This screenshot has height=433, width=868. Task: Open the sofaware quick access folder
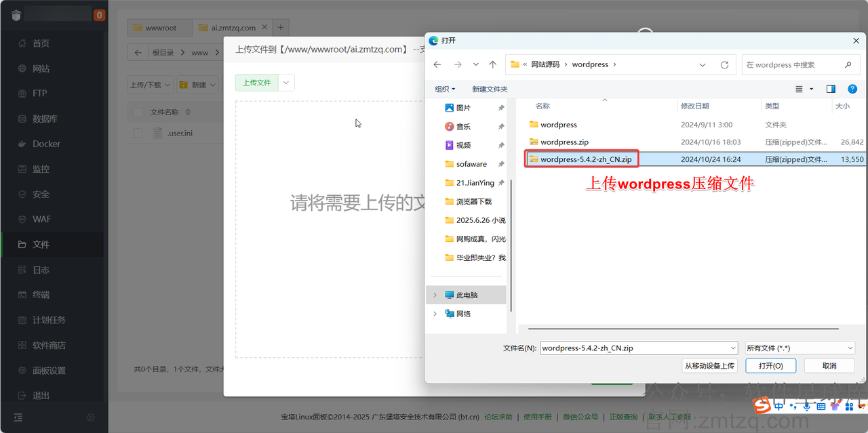coord(471,164)
